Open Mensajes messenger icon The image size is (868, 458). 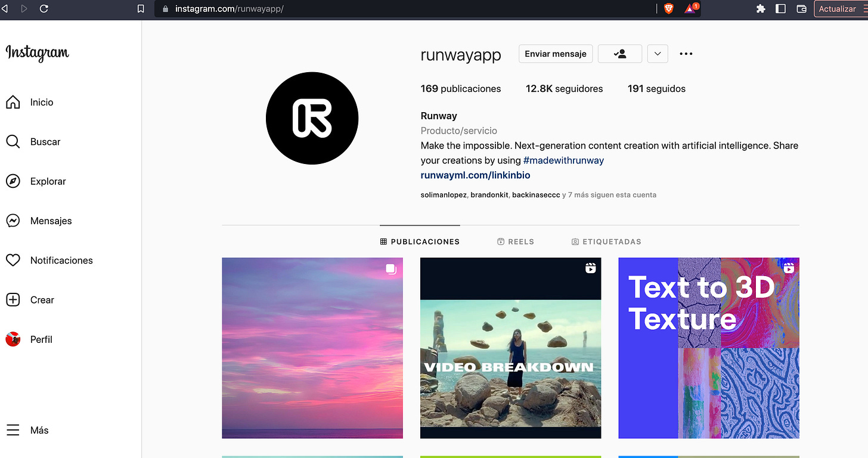(x=13, y=221)
